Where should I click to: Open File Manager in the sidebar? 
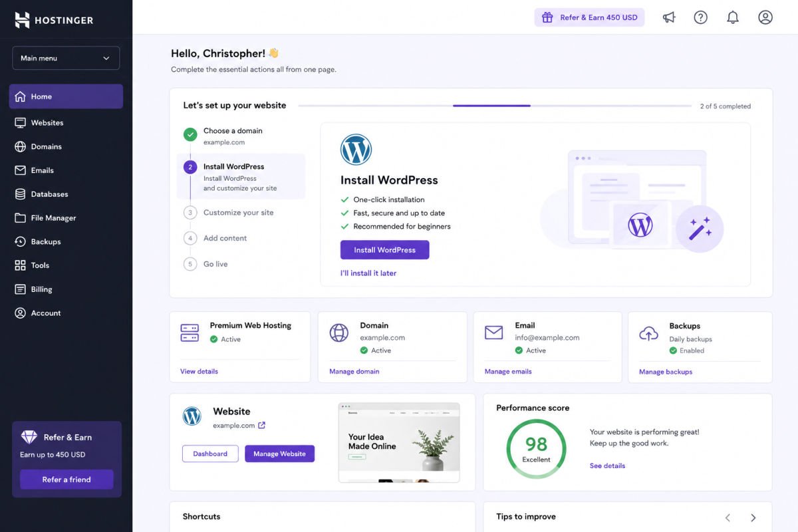click(66, 218)
